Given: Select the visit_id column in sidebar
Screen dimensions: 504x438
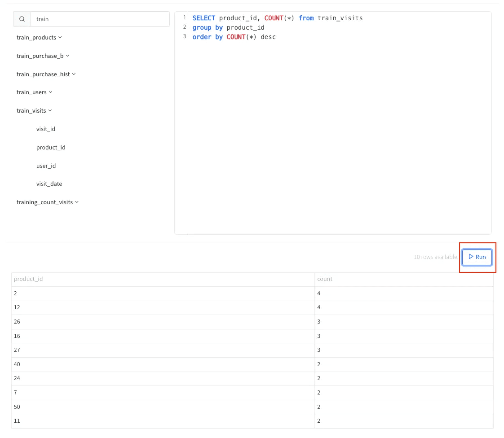Looking at the screenshot, I should 46,129.
